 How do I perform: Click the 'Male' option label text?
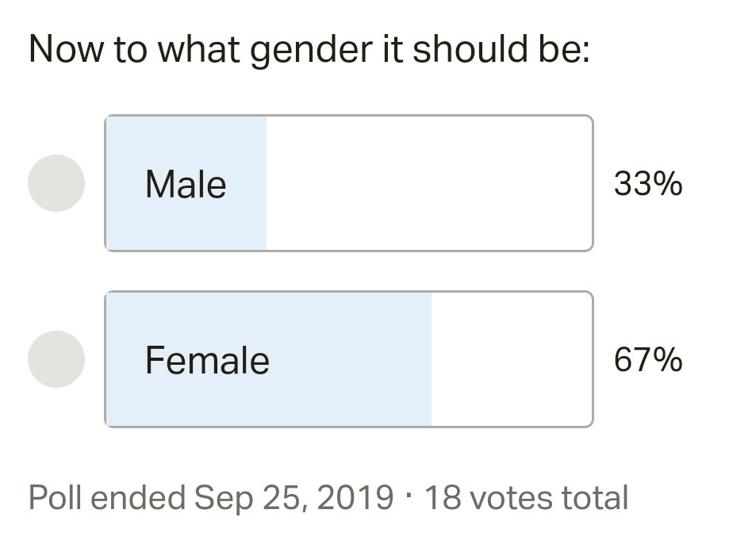click(186, 185)
